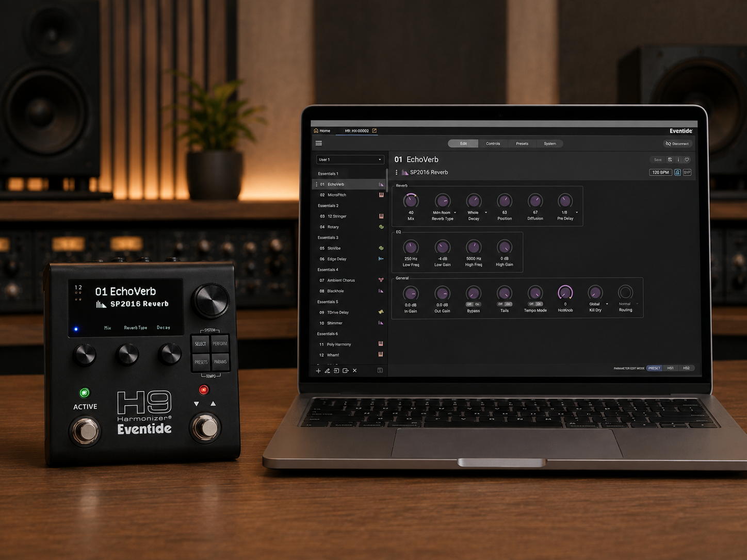This screenshot has height=560, width=747.
Task: Click the Save button for the preset
Action: click(x=658, y=160)
